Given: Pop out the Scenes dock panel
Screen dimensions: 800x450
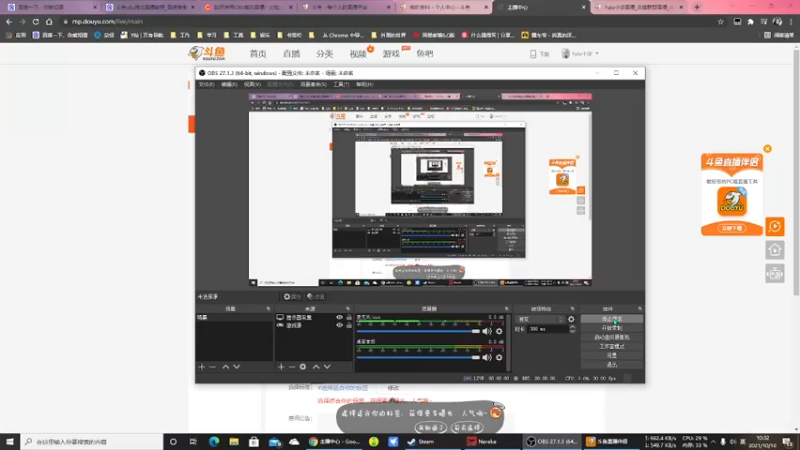Looking at the screenshot, I should point(268,309).
